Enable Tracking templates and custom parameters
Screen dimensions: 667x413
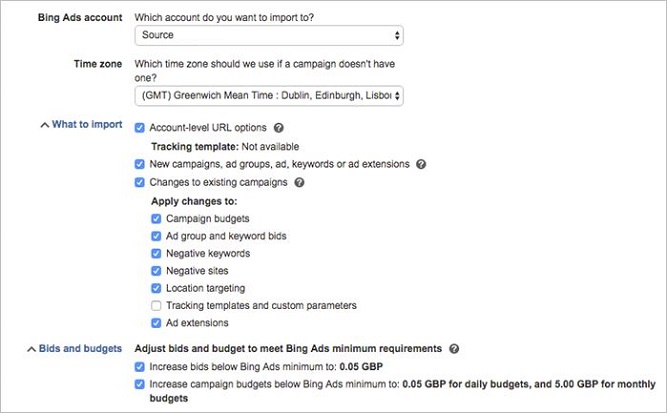(156, 306)
